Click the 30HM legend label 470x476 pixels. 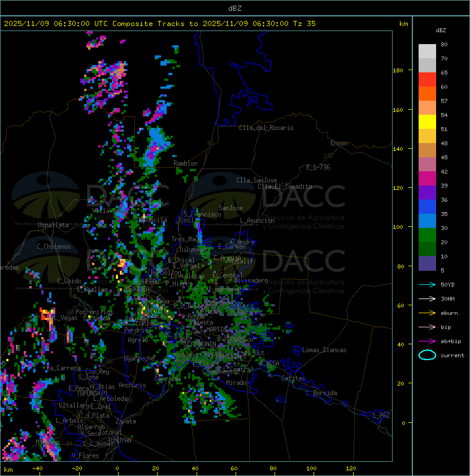pyautogui.click(x=447, y=298)
